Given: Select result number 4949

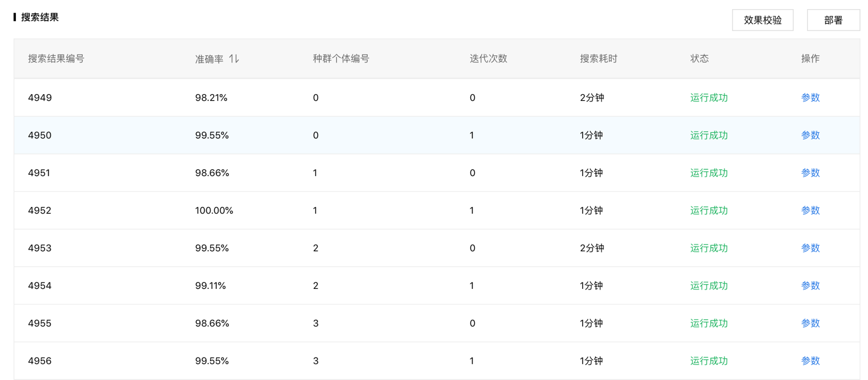Looking at the screenshot, I should point(40,98).
